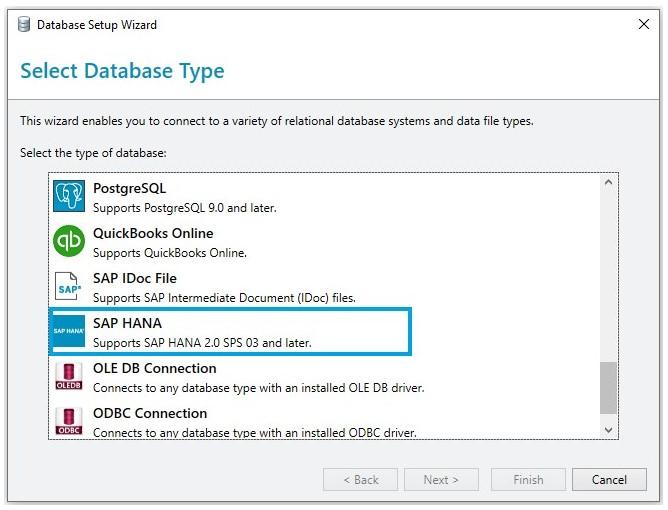Image resolution: width=668 pixels, height=510 pixels.
Task: Pick the OLEDB database icon
Action: pos(69,376)
